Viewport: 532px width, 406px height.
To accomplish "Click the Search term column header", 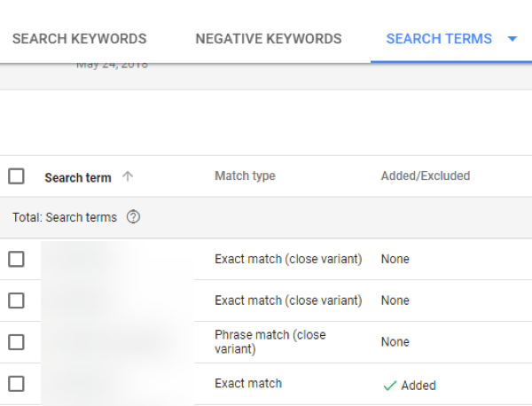I will [x=78, y=177].
